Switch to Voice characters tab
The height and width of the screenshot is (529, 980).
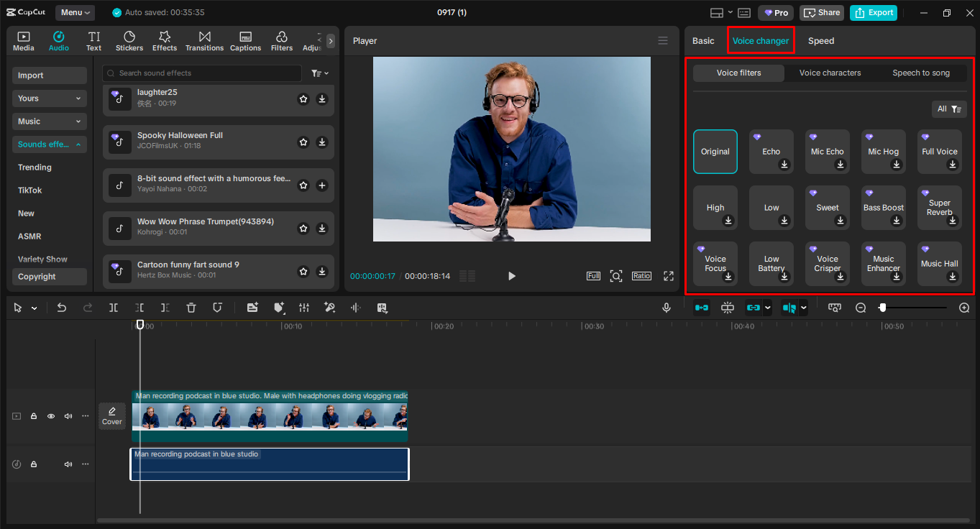[830, 73]
